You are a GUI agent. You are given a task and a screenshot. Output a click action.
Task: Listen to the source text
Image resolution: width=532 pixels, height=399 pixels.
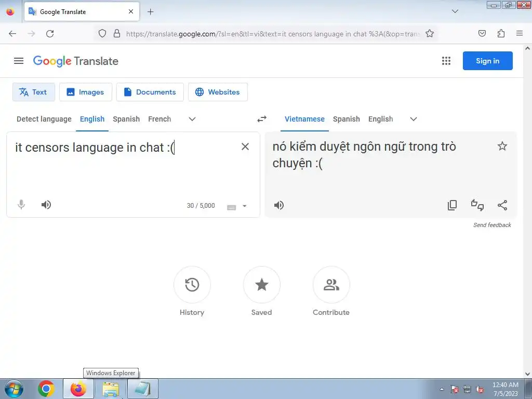click(46, 205)
